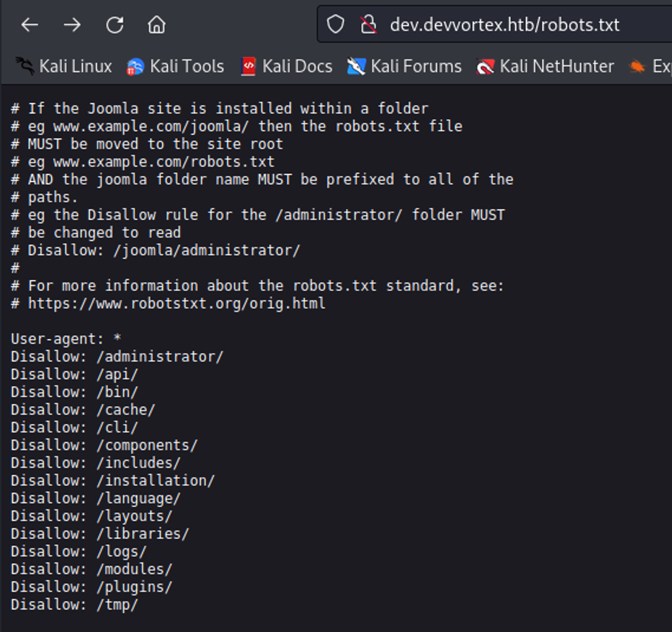Open the Kali Linux bookmark
672x632 pixels.
75,67
